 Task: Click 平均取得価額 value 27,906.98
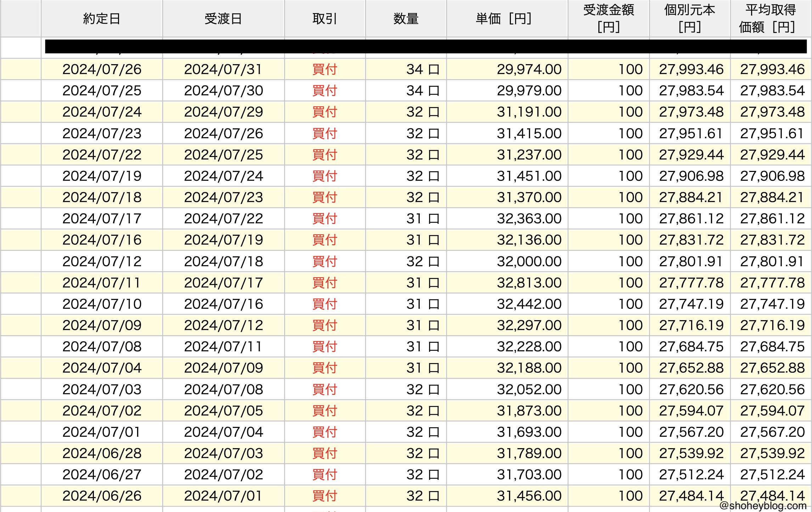772,176
